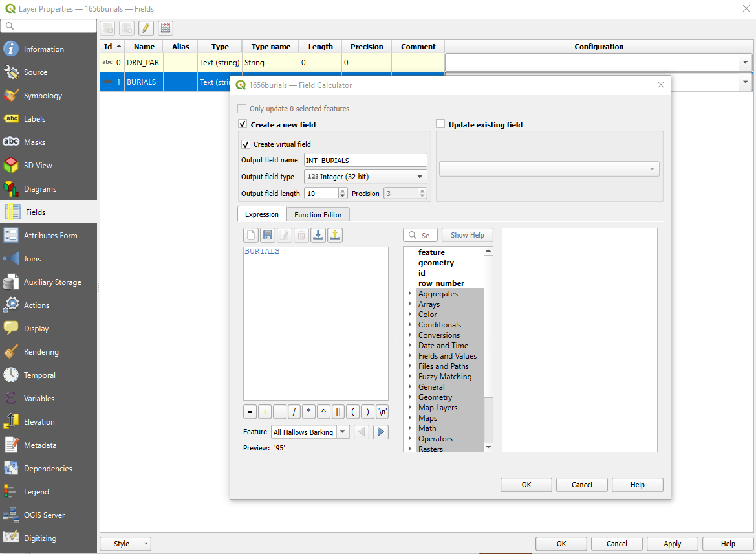Save the current expression with disk icon
Screen dimensions: 756x554
click(x=267, y=235)
